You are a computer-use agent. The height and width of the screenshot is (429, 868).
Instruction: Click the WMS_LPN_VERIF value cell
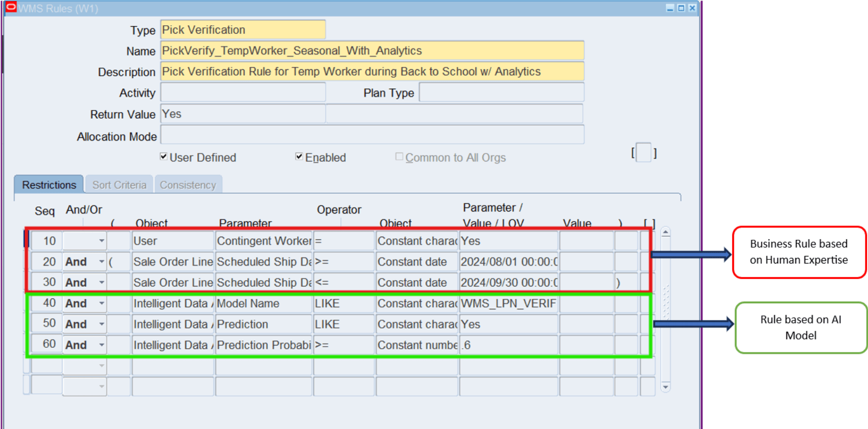pos(509,303)
